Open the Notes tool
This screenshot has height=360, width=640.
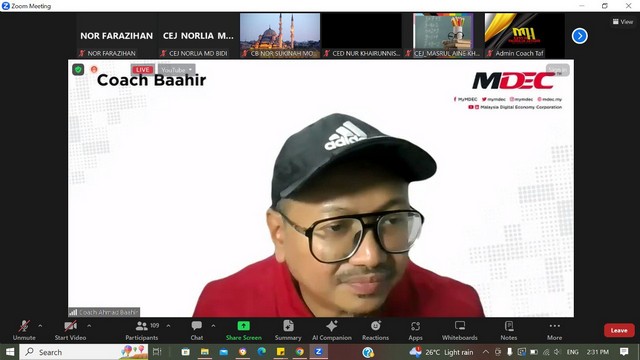click(x=509, y=330)
